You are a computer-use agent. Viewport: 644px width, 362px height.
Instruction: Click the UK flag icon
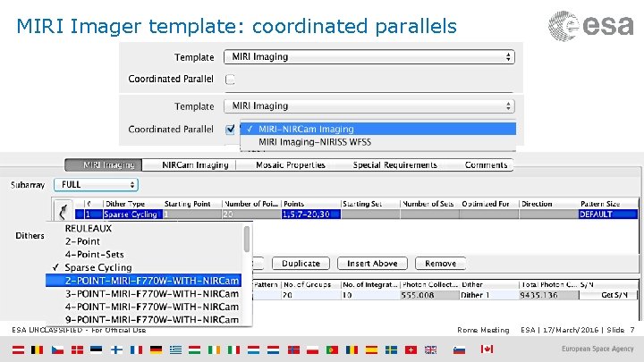point(430,349)
